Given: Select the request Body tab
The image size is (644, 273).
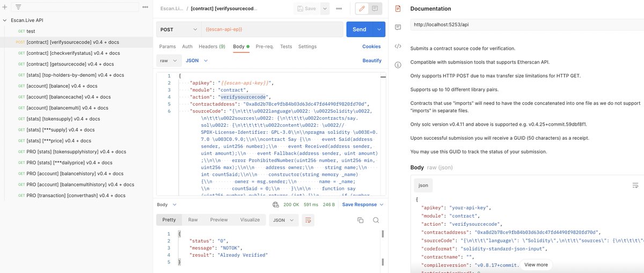Looking at the screenshot, I should click(241, 47).
